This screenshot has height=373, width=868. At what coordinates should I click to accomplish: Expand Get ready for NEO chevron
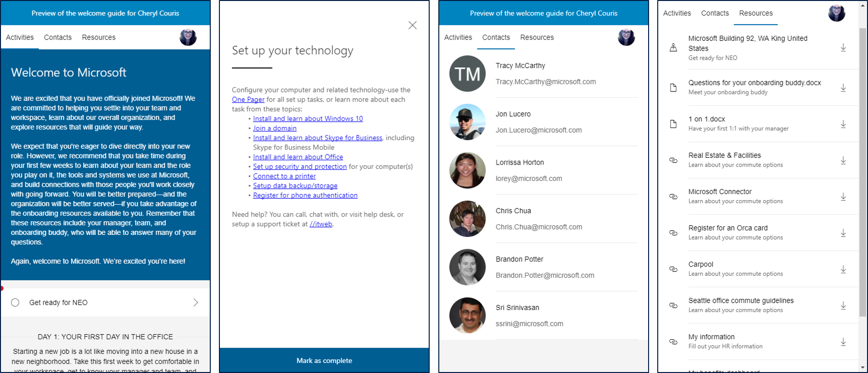pos(195,302)
